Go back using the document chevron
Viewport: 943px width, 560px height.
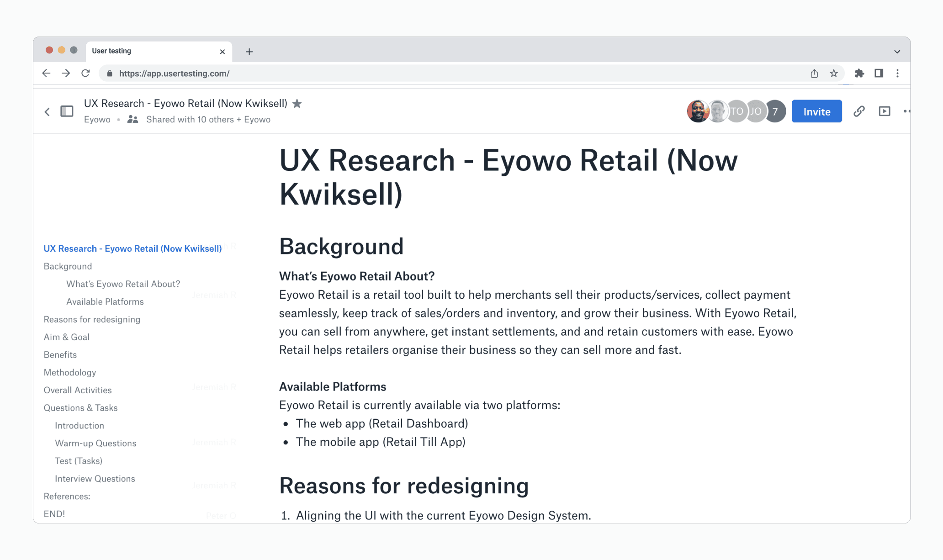(47, 111)
